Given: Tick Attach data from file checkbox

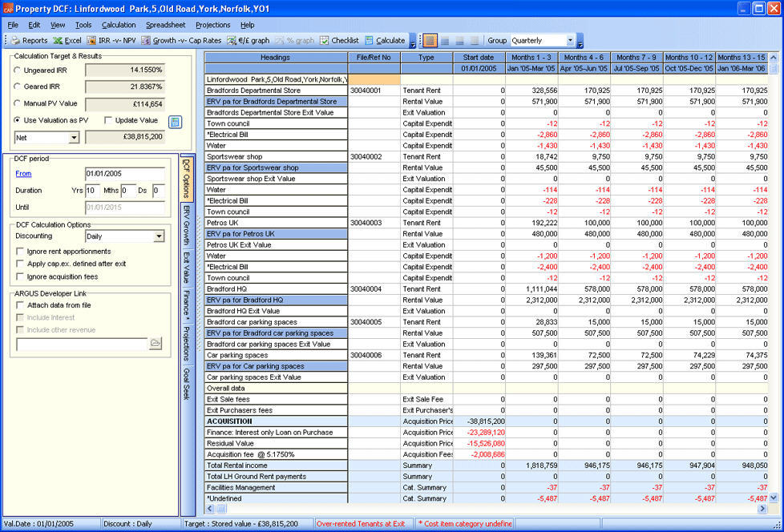Looking at the screenshot, I should [21, 305].
